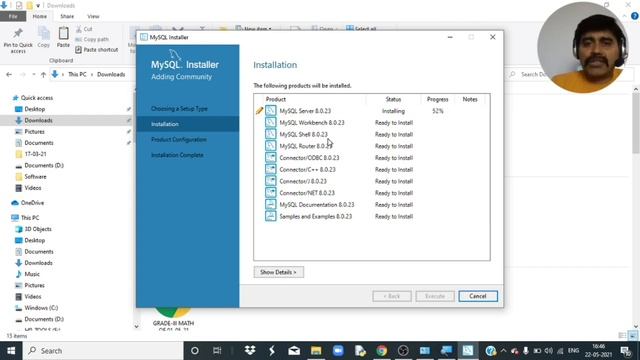
Task: Click the Explorer vertical scrollbar thumb
Action: click(636, 122)
